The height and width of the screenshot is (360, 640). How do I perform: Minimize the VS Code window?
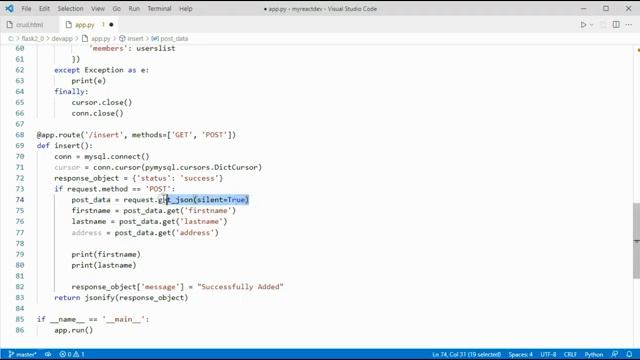coord(584,9)
